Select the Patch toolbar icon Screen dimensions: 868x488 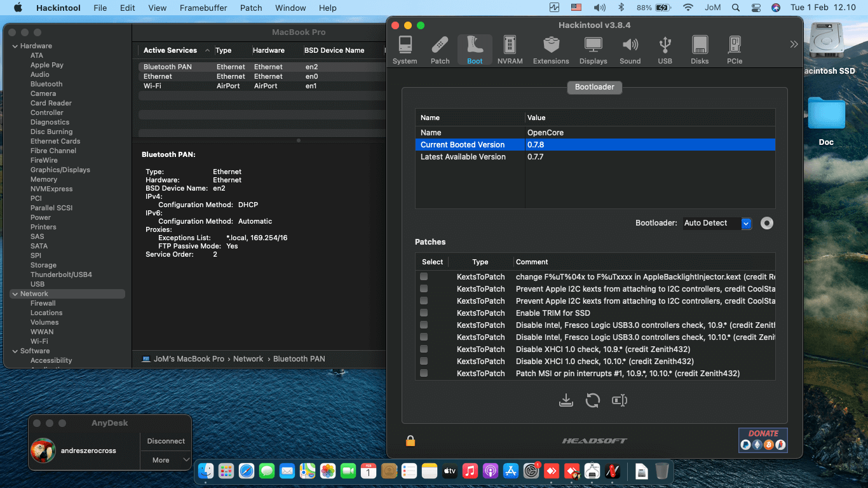tap(440, 50)
